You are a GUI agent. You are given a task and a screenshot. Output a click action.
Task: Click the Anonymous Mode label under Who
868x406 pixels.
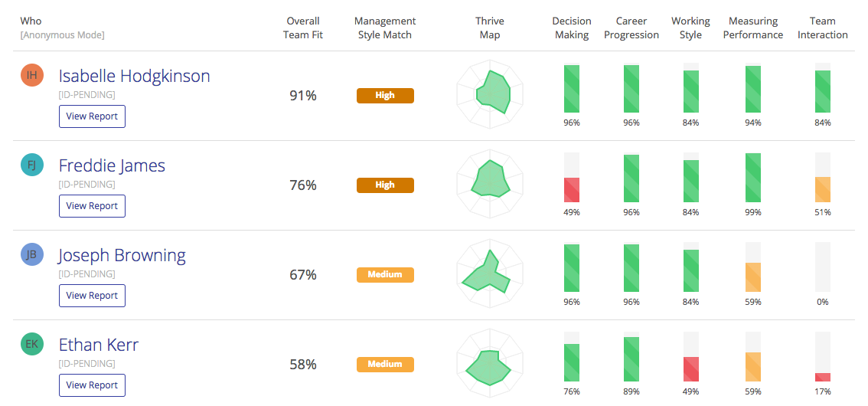click(63, 35)
